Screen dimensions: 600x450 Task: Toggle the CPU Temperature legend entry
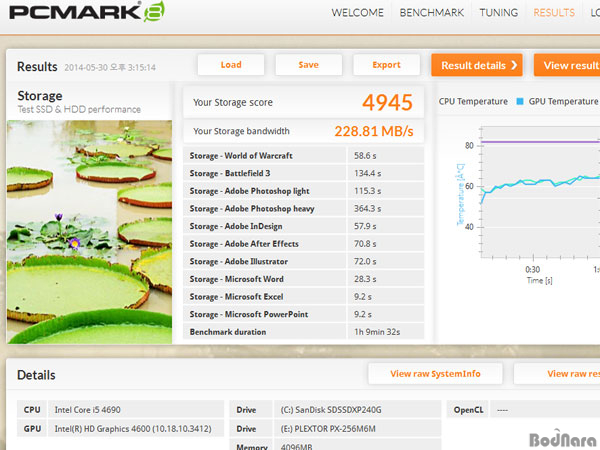(472, 101)
